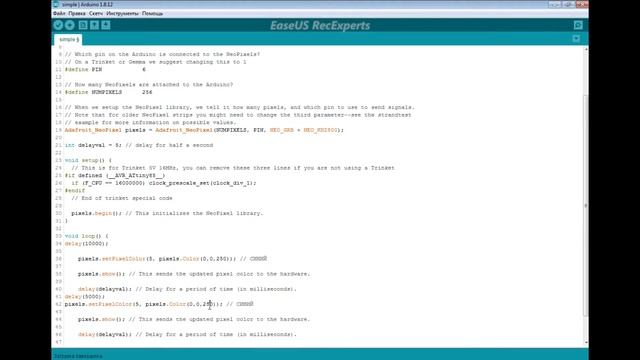The width and height of the screenshot is (640, 360).
Task: Click the scroll down arrow of the editor
Action: [585, 342]
